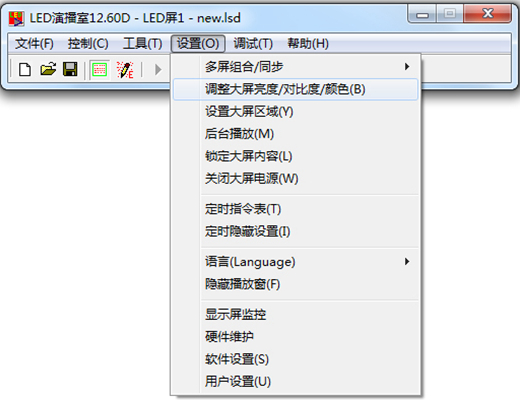The image size is (520, 400).
Task: Select 关闭大屏电源(W)
Action: click(x=295, y=179)
